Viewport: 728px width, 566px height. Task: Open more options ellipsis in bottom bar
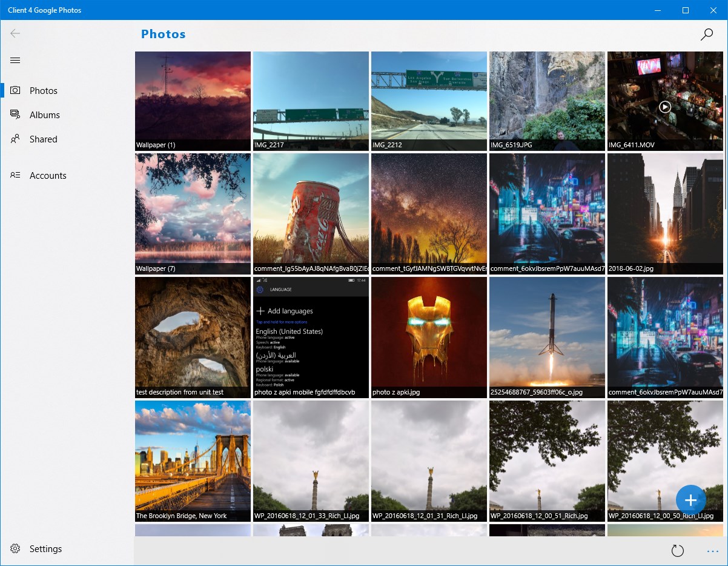[712, 551]
